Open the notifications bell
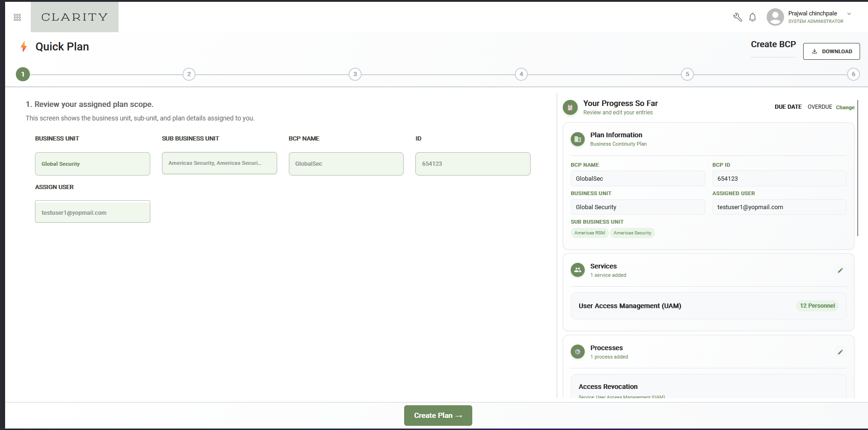868x430 pixels. (752, 17)
